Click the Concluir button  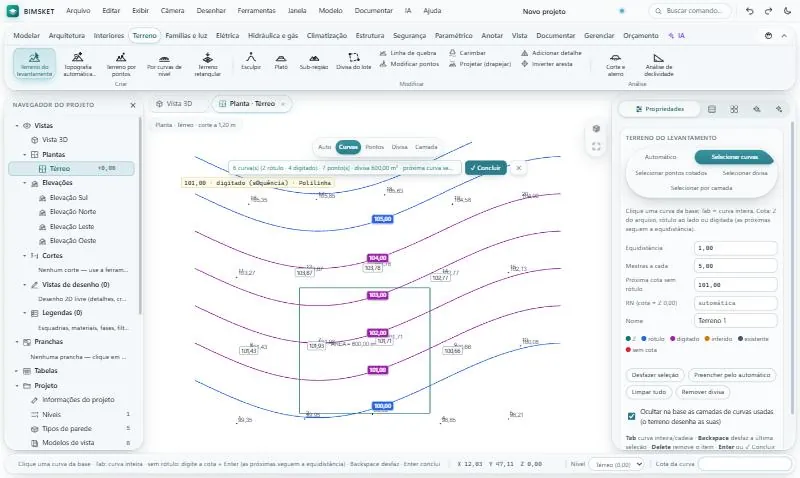pos(486,168)
